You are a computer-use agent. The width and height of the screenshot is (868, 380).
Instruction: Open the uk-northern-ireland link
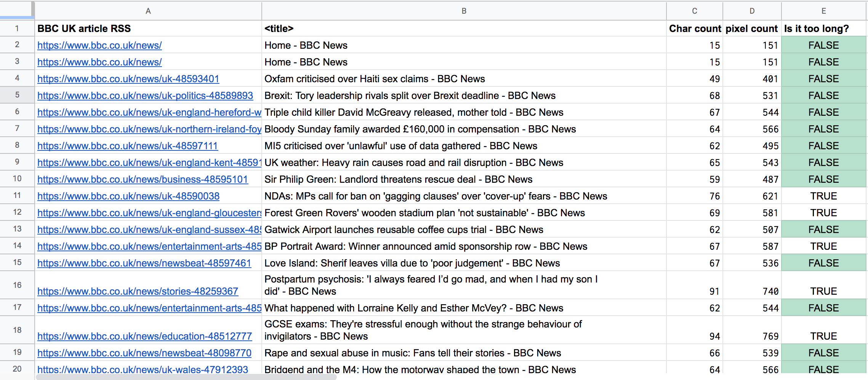click(149, 129)
